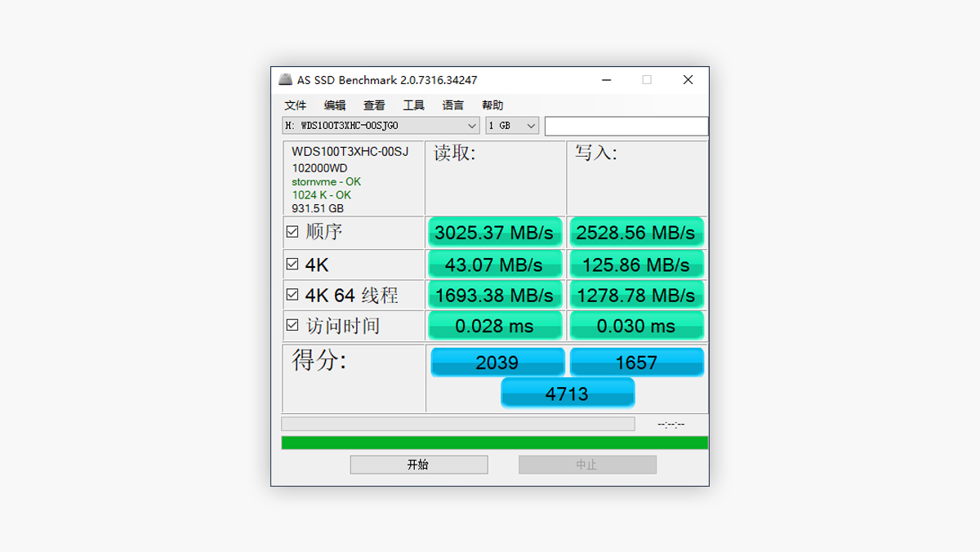The height and width of the screenshot is (552, 980).
Task: Click the sequential write 2528.56 MB/s result
Action: (x=636, y=233)
